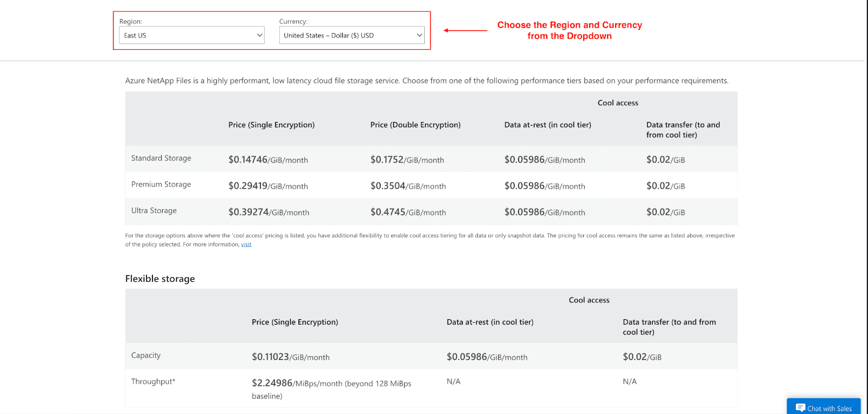The image size is (868, 414).
Task: Open the Region dropdown showing East US
Action: click(192, 35)
